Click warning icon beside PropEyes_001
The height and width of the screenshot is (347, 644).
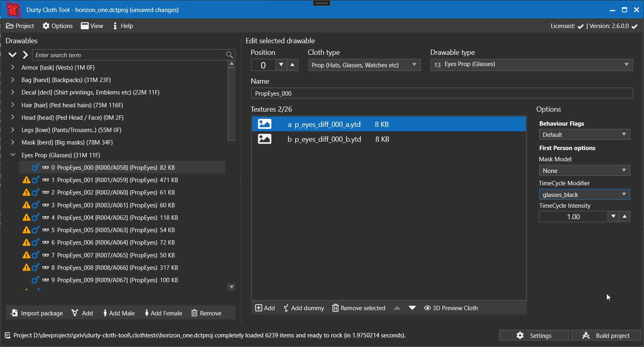pyautogui.click(x=26, y=180)
